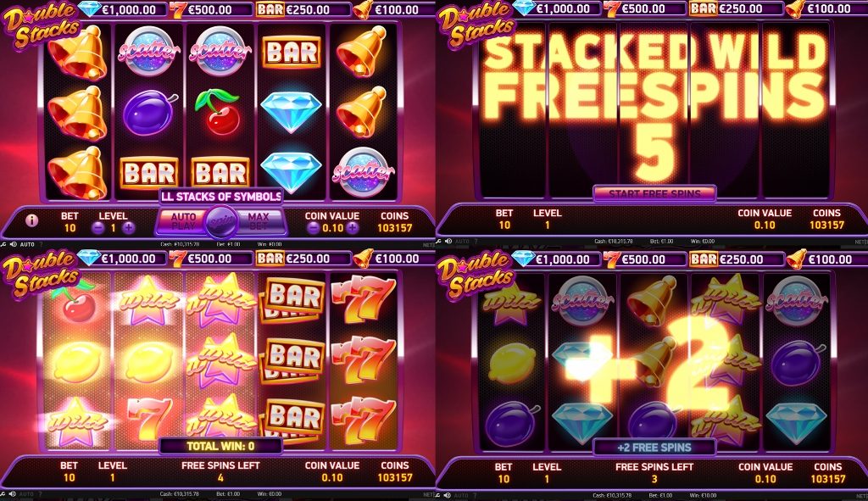Decrease bet level with minus button
The width and height of the screenshot is (868, 501).
tap(98, 228)
